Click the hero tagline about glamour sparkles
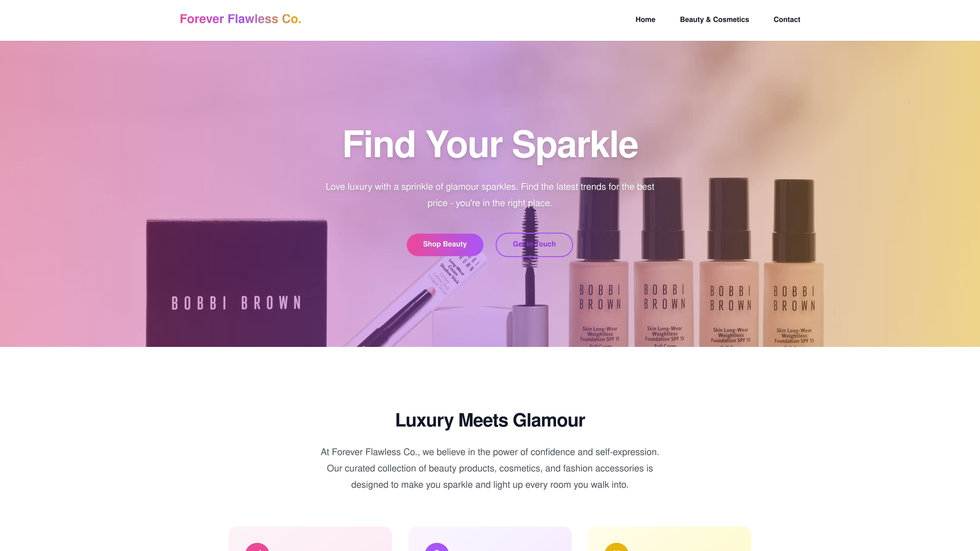Viewport: 980px width, 551px height. 490,195
